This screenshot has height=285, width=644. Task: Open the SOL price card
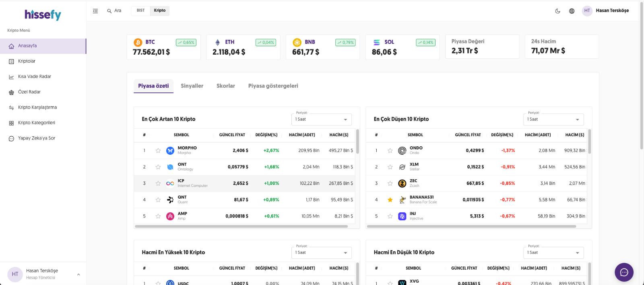(x=402, y=47)
